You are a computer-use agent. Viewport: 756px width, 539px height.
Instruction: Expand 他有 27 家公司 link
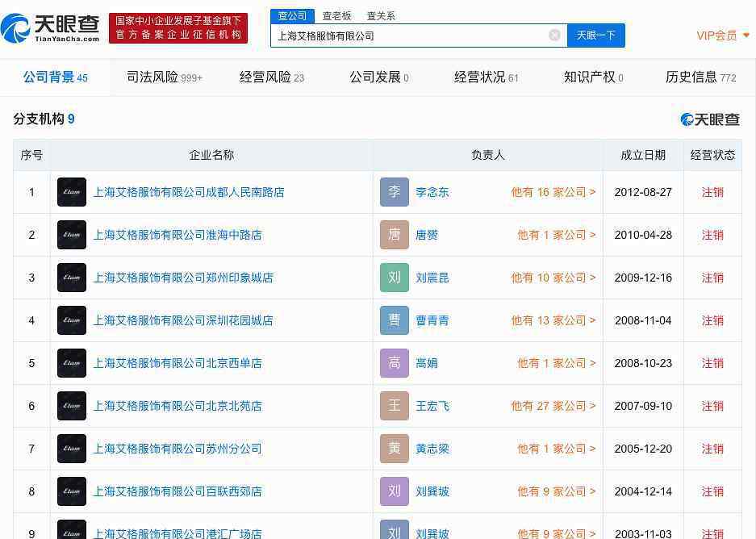point(553,406)
